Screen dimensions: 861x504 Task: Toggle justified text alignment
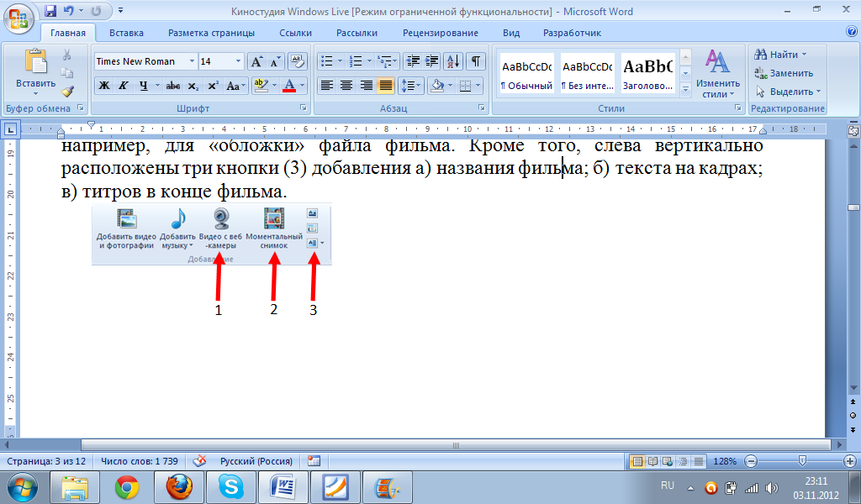pyautogui.click(x=385, y=87)
